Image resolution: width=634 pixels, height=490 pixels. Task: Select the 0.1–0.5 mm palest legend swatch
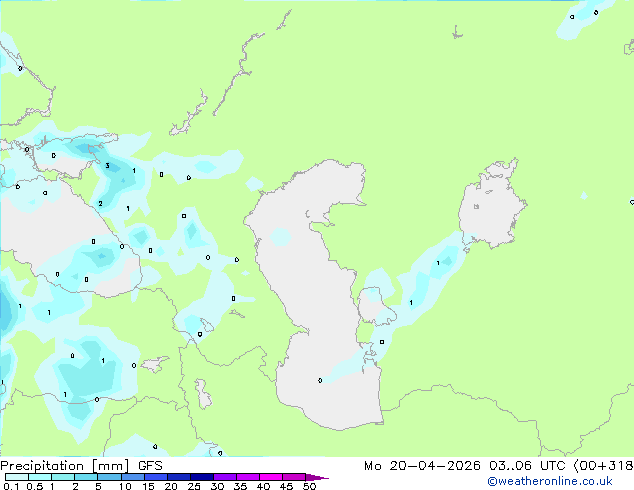(x=17, y=477)
